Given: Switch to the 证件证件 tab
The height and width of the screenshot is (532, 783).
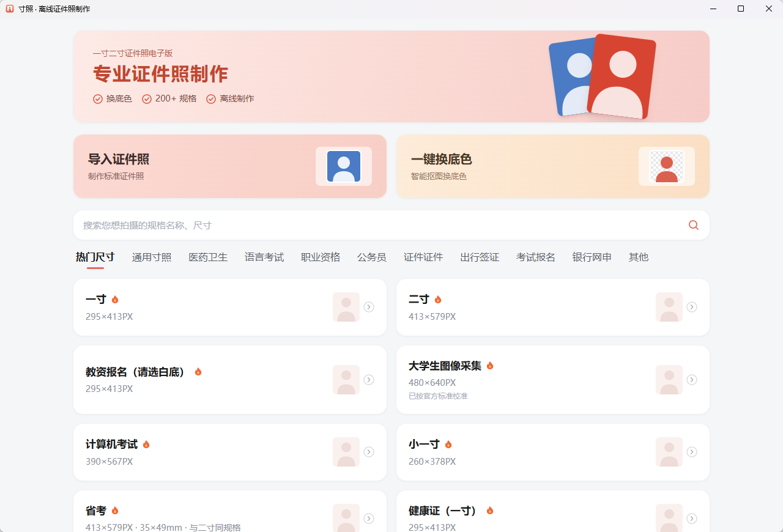Looking at the screenshot, I should click(x=423, y=257).
